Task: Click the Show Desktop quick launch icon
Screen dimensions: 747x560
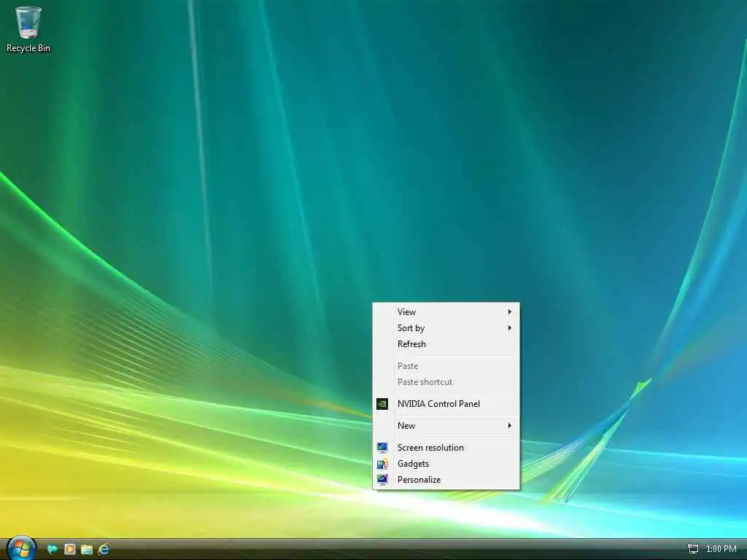Action: click(x=53, y=550)
